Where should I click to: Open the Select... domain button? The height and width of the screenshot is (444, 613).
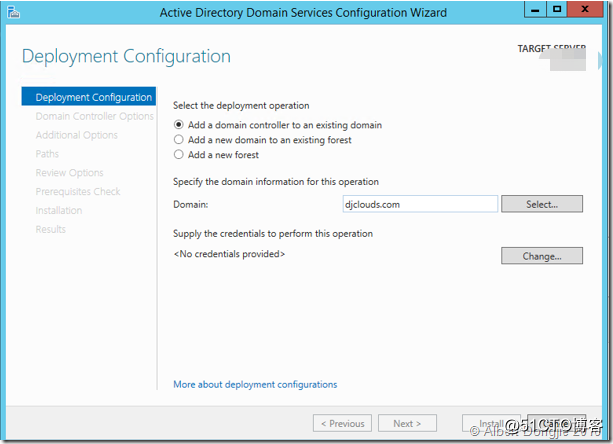pyautogui.click(x=542, y=204)
